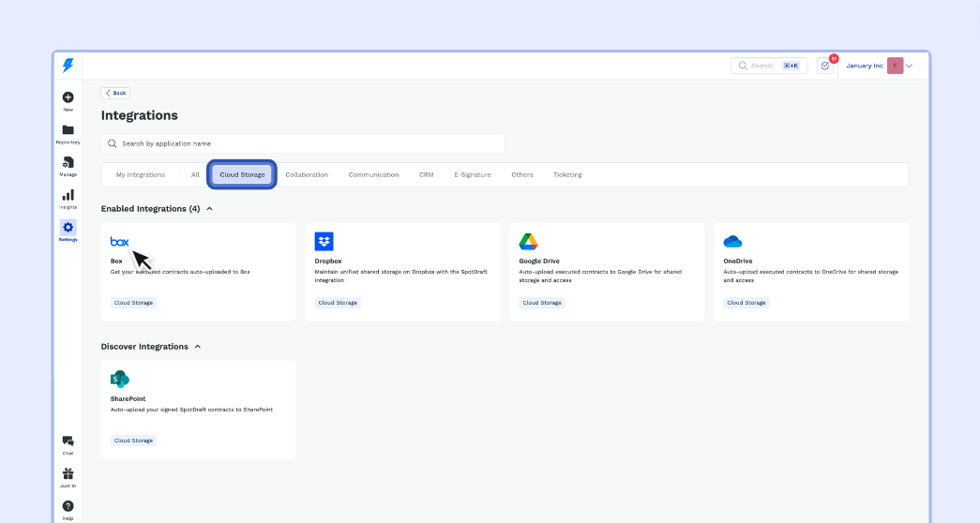This screenshot has height=523, width=980.
Task: Open the Chat icon in sidebar
Action: (x=68, y=441)
